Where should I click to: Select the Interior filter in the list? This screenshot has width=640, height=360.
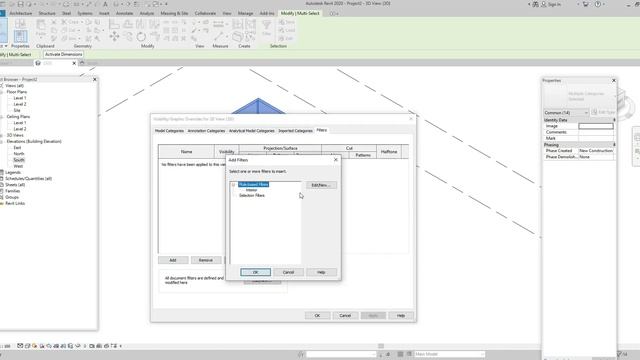(251, 190)
